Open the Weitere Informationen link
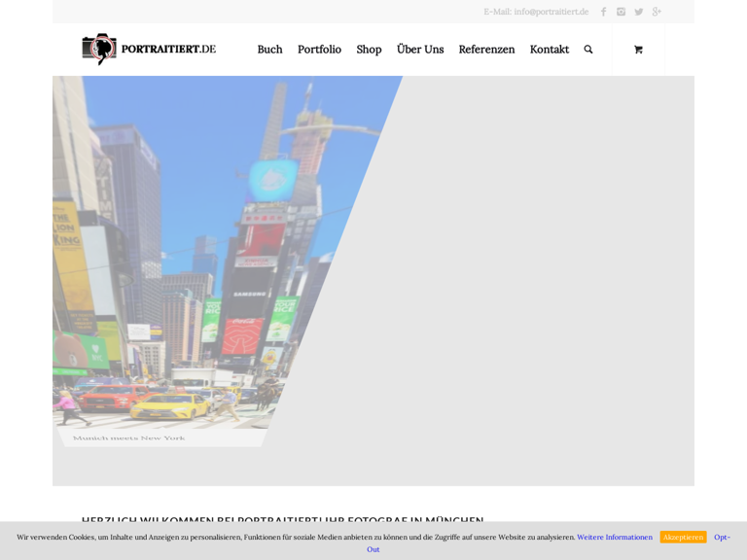The height and width of the screenshot is (560, 747). [x=615, y=537]
